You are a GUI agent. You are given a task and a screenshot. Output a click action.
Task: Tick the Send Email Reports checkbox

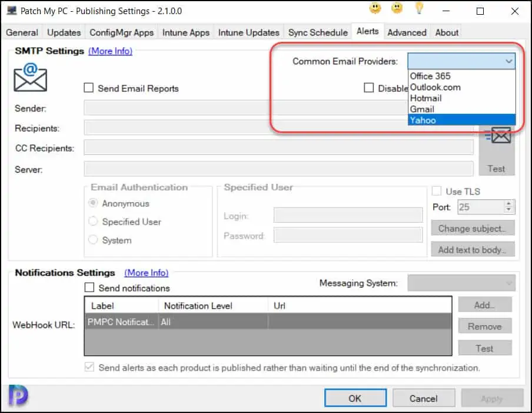point(88,88)
